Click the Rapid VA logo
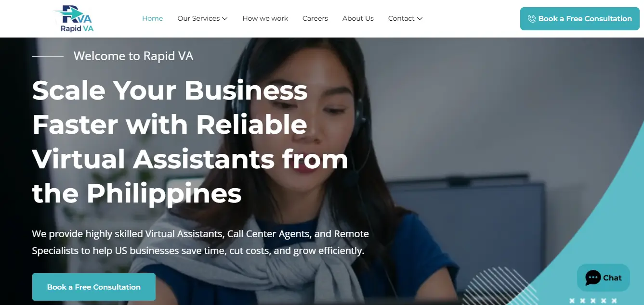Image resolution: width=644 pixels, height=305 pixels. pos(74,18)
